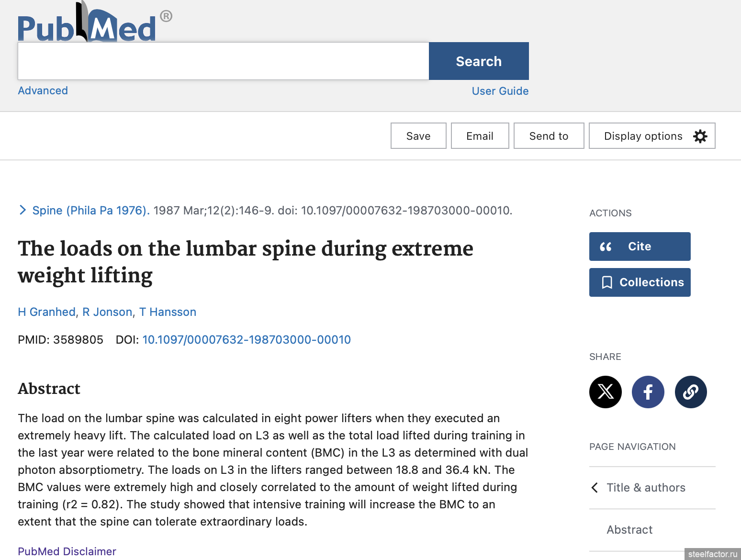This screenshot has width=741, height=560.
Task: Share the article on Facebook
Action: click(648, 392)
